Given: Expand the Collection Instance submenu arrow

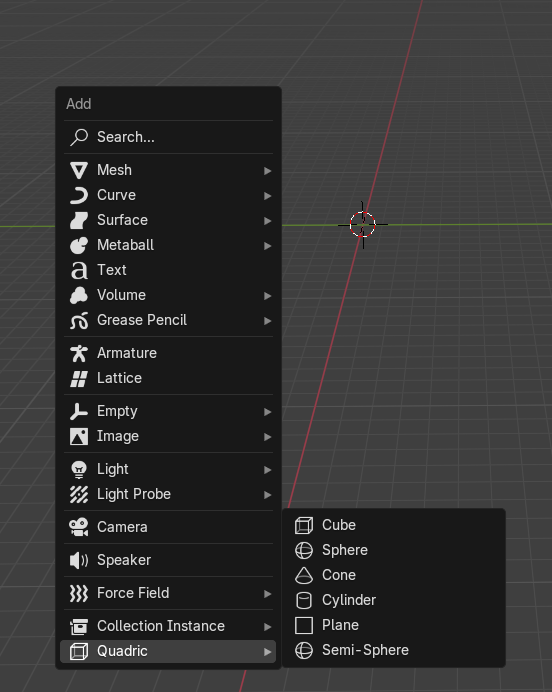Looking at the screenshot, I should [x=267, y=627].
